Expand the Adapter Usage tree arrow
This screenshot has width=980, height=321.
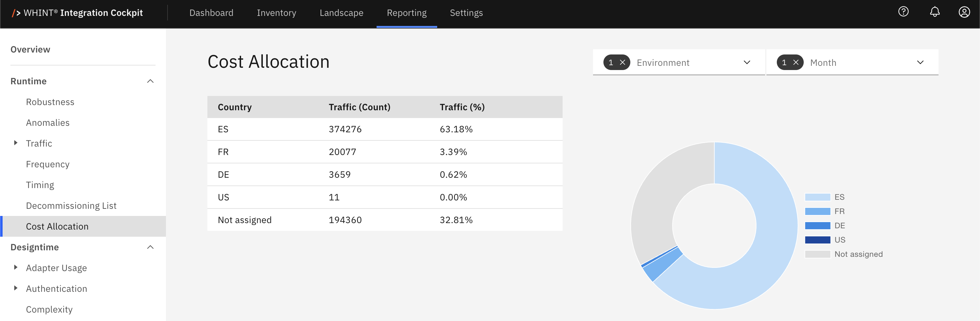pyautogui.click(x=16, y=268)
